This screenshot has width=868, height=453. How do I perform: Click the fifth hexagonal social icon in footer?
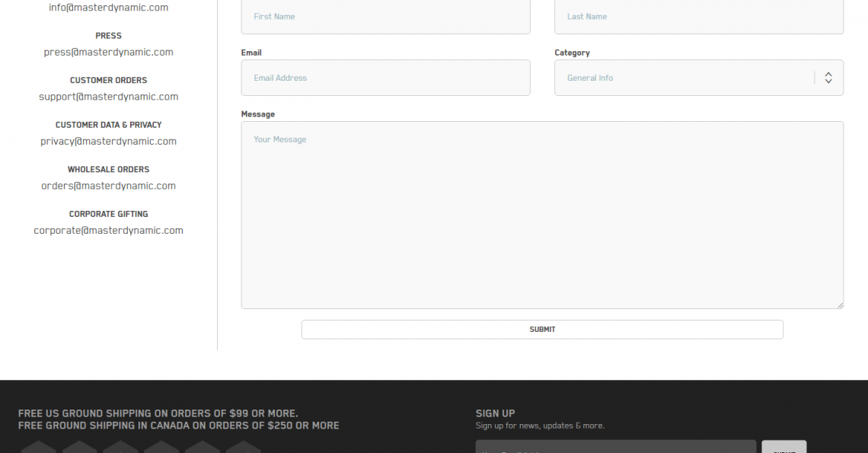[203, 448]
